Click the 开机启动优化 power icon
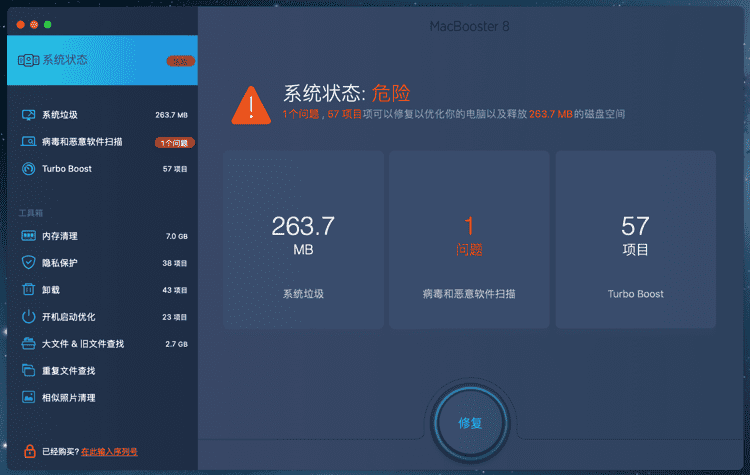The width and height of the screenshot is (750, 475). 28,317
